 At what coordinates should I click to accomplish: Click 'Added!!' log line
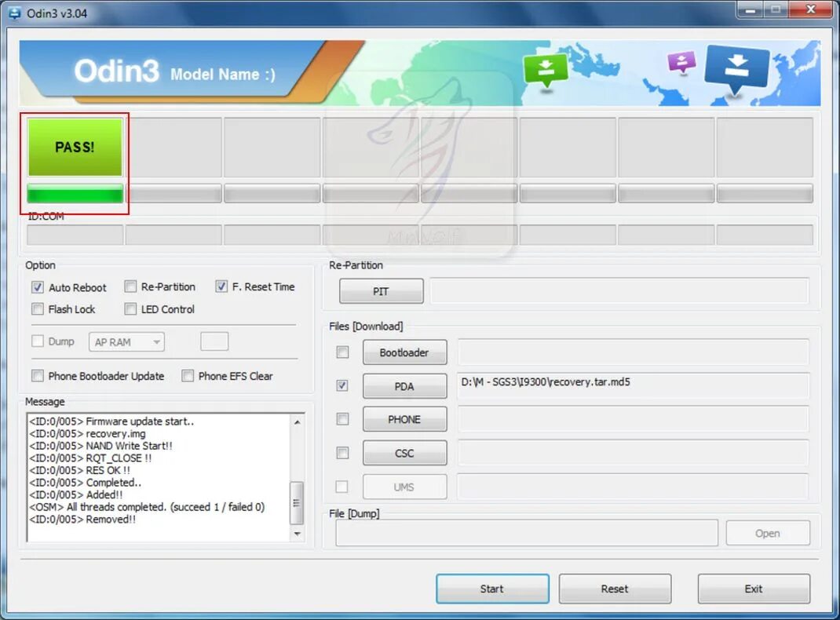coord(76,494)
